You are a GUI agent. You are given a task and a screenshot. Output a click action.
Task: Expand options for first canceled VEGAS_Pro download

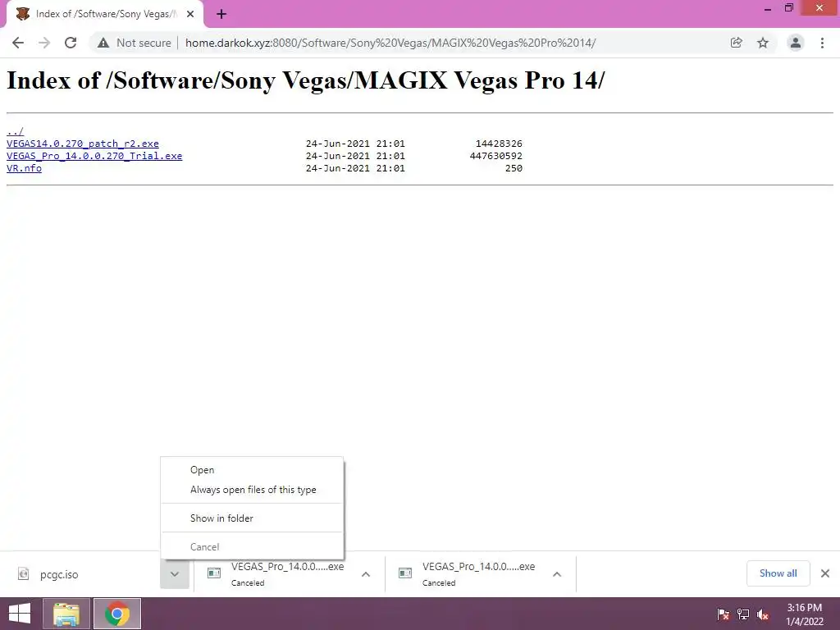366,574
